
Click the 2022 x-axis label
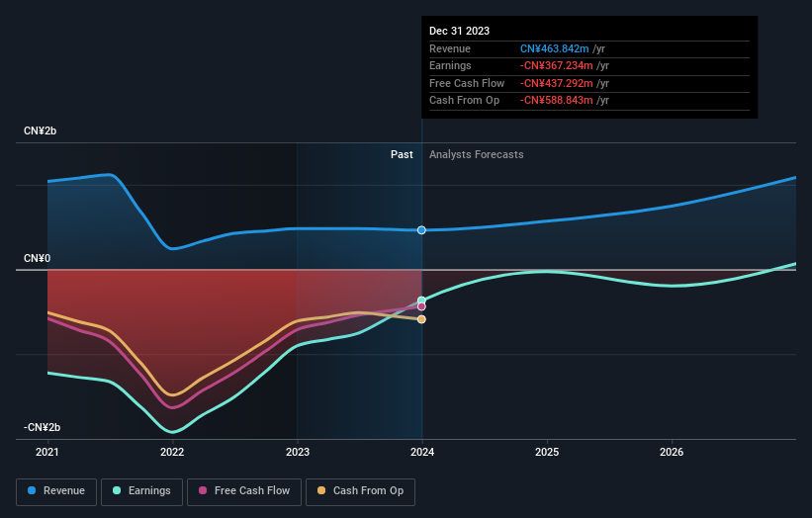click(x=172, y=452)
